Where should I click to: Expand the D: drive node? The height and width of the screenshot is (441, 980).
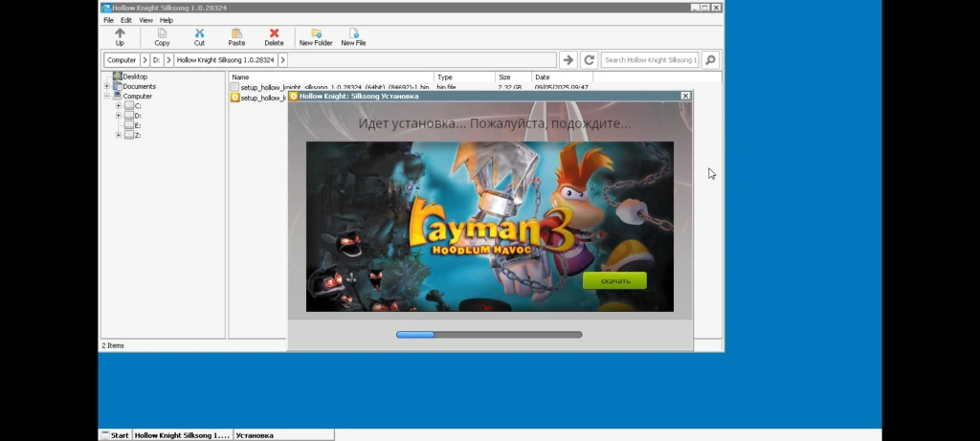coord(118,116)
